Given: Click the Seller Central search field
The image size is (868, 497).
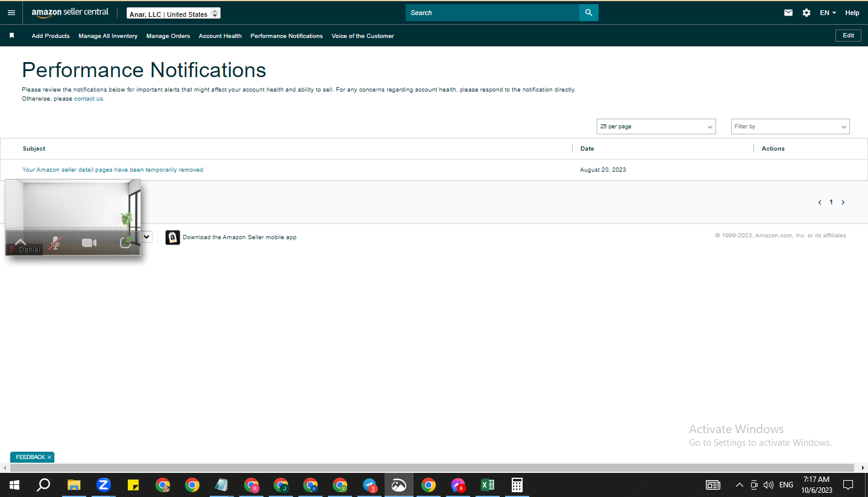Looking at the screenshot, I should pos(492,13).
